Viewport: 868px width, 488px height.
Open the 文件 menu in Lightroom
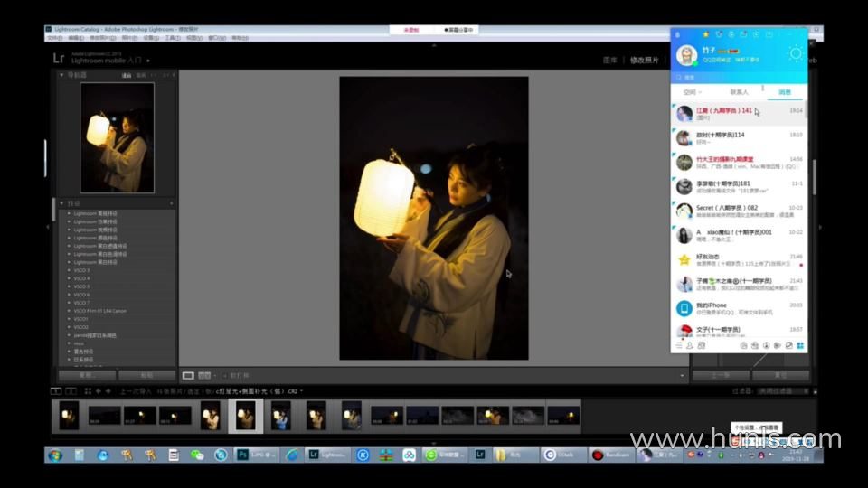pyautogui.click(x=55, y=38)
